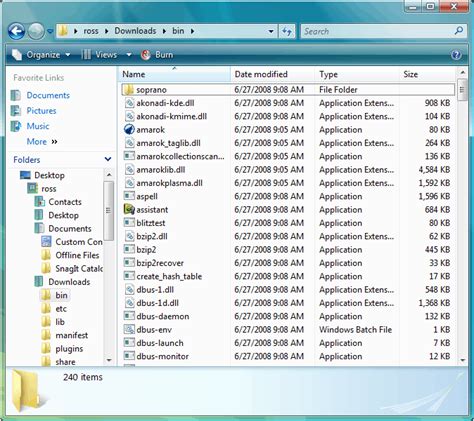Click the Burn toolbar button
This screenshot has width=474, height=421.
157,55
